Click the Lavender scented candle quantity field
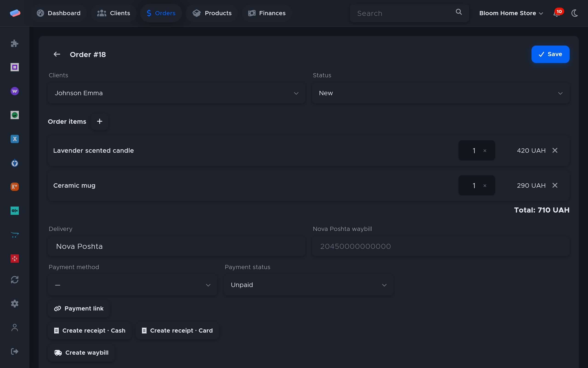 (x=476, y=150)
